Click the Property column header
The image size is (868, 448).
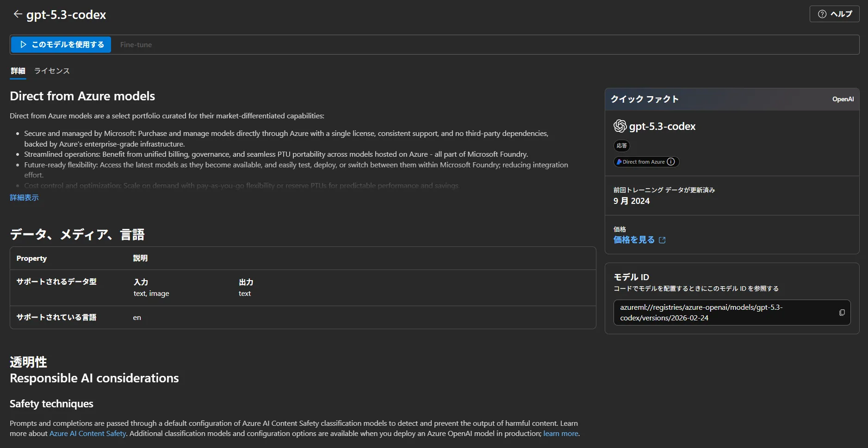tap(31, 258)
